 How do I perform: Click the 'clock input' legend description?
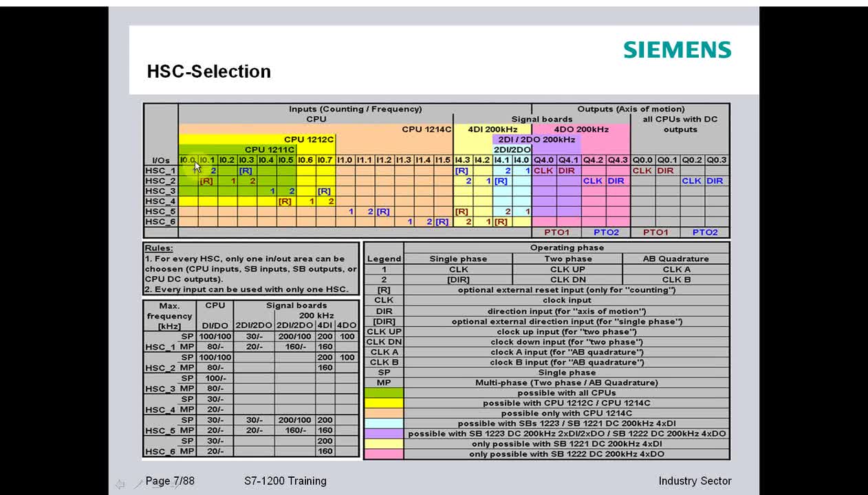click(567, 300)
